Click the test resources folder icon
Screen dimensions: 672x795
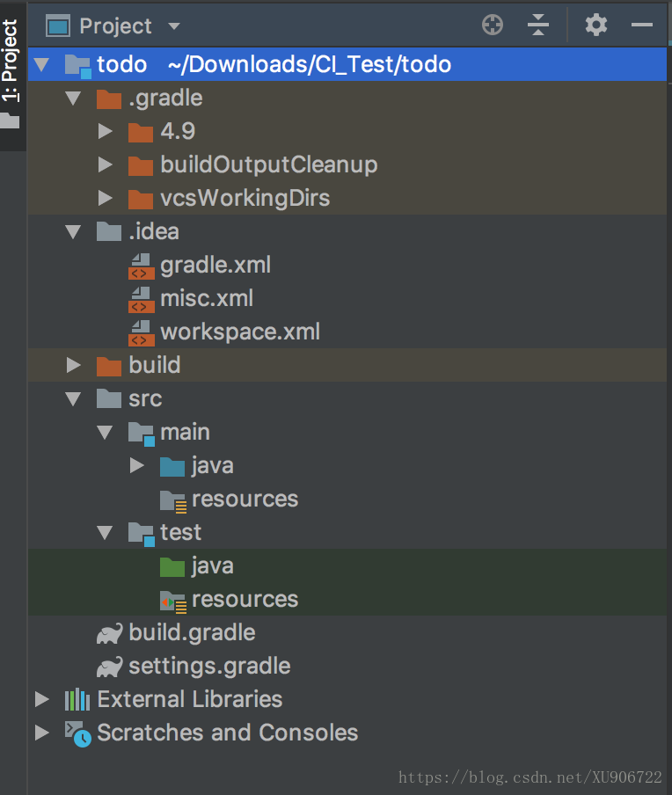click(x=173, y=602)
